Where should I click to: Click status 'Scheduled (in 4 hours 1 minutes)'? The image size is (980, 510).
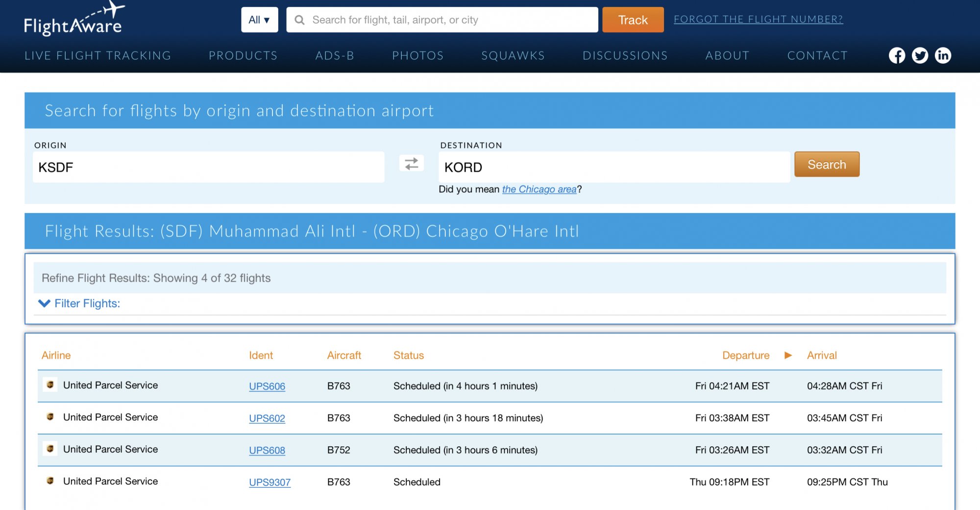(x=465, y=386)
